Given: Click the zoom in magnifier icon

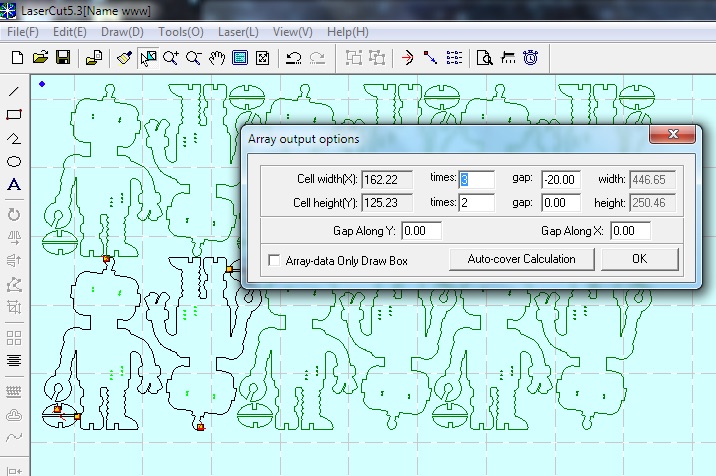Looking at the screenshot, I should coord(171,58).
